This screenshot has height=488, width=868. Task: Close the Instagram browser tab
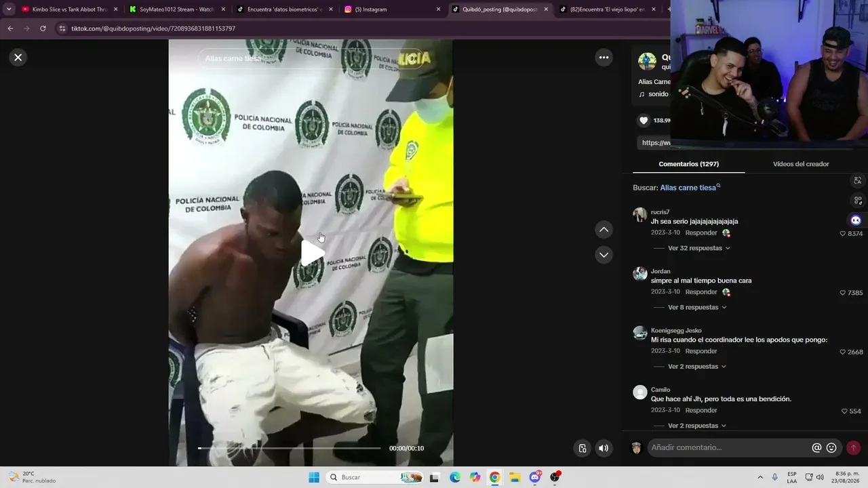click(x=438, y=9)
